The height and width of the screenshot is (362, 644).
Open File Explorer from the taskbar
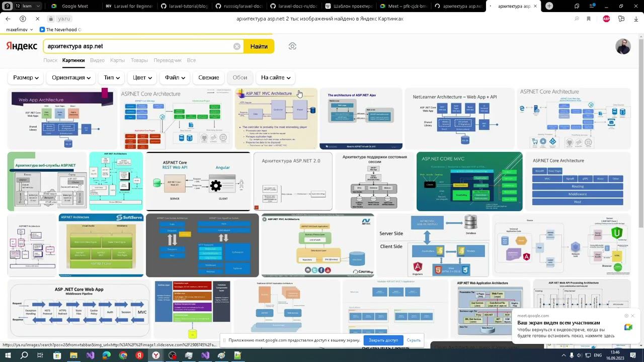click(73, 355)
